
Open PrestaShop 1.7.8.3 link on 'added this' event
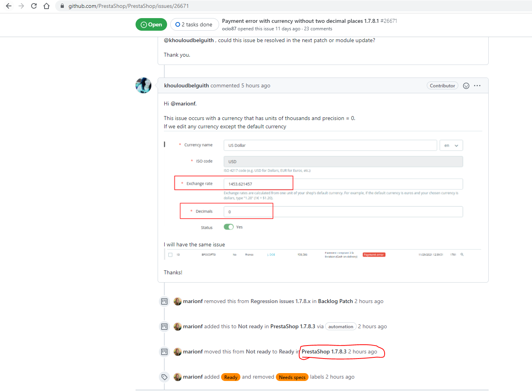point(293,326)
